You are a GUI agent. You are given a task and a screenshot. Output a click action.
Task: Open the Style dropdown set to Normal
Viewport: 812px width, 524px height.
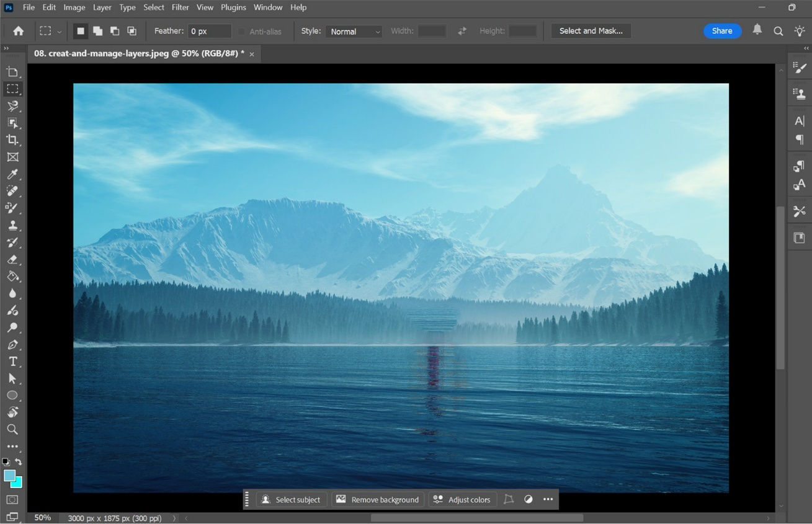354,31
